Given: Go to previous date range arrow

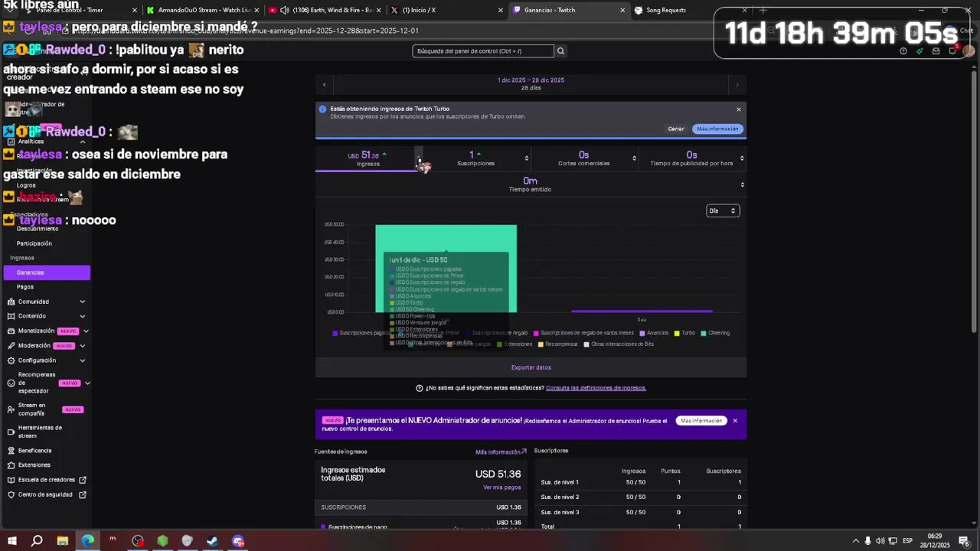Looking at the screenshot, I should (325, 84).
